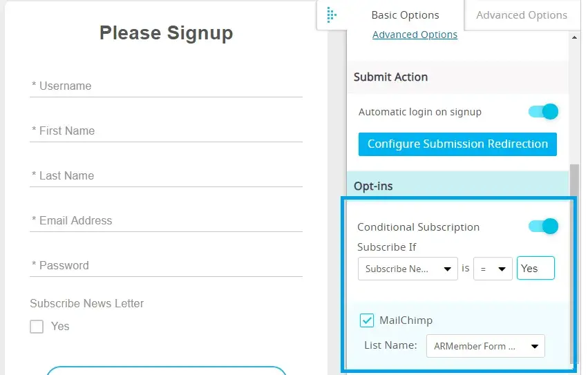This screenshot has height=375, width=588.
Task: Toggle Automatic login on signup switch
Action: (x=543, y=111)
